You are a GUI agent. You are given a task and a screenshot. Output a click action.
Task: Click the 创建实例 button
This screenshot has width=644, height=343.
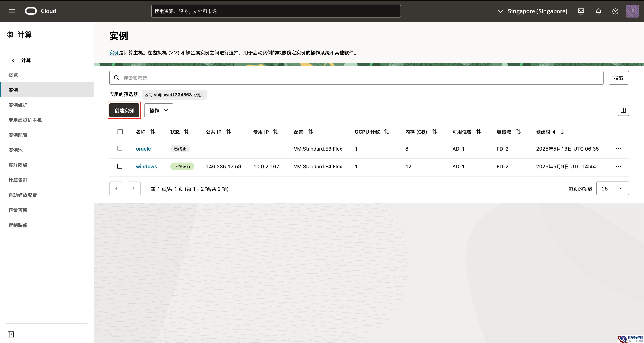pos(124,110)
